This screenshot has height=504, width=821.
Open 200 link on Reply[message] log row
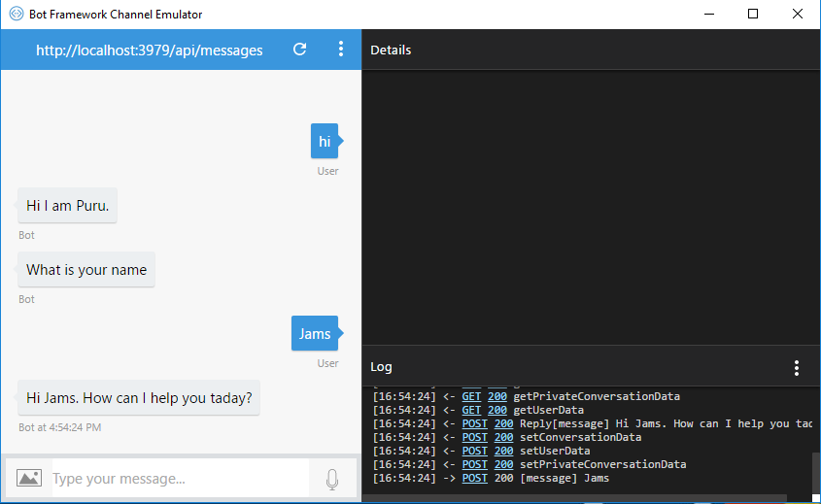[x=503, y=423]
